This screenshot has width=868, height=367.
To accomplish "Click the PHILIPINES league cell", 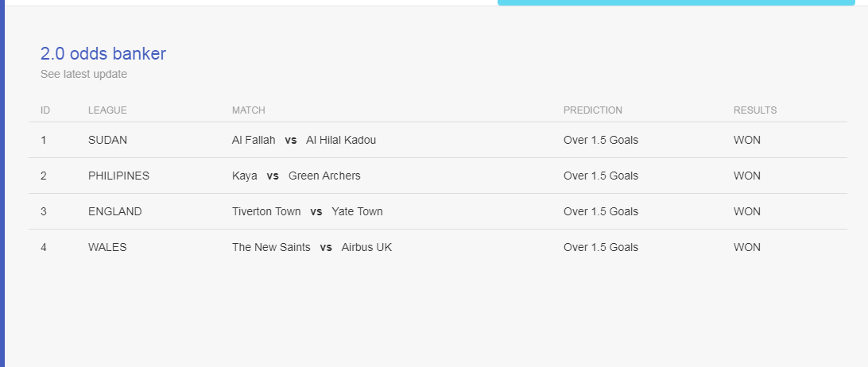I will click(118, 176).
